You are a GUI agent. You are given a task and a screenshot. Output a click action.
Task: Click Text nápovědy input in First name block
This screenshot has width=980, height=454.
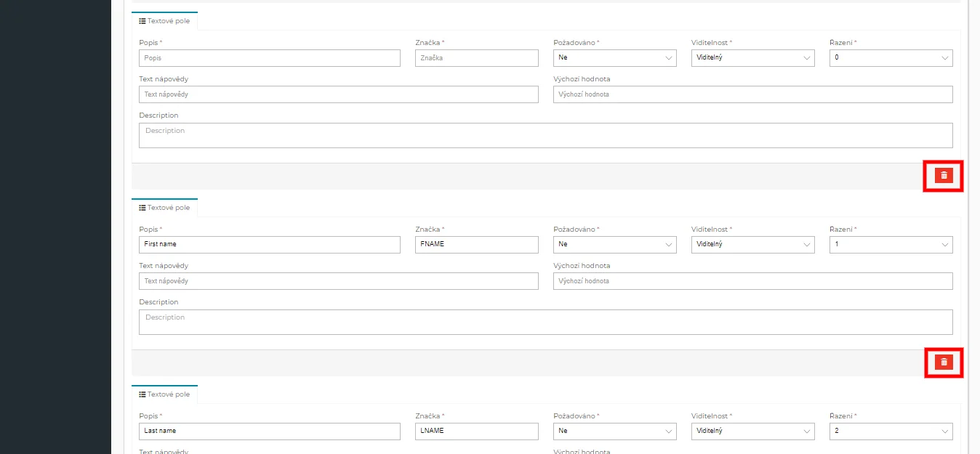tap(338, 281)
